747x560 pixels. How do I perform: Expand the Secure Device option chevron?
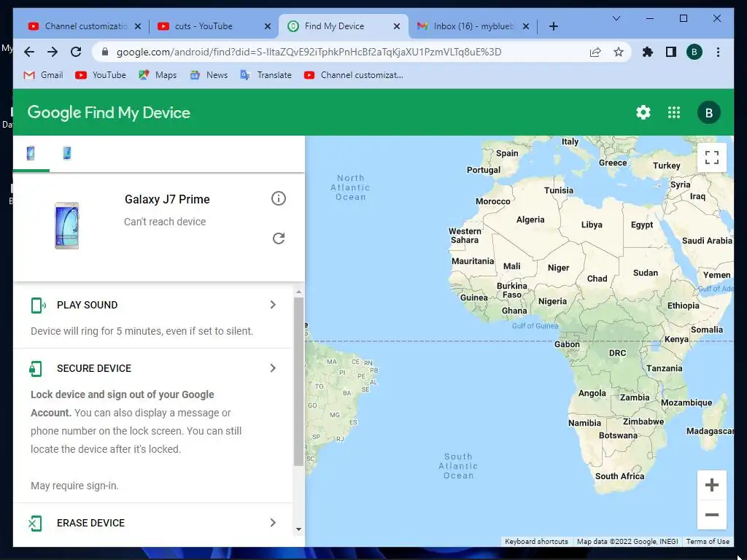(273, 368)
